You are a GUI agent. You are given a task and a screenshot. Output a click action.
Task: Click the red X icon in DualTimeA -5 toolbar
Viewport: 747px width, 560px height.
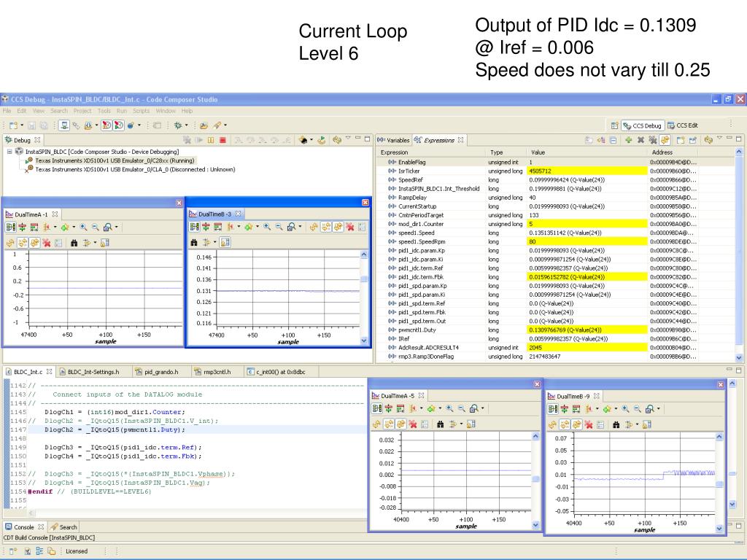pyautogui.click(x=413, y=424)
